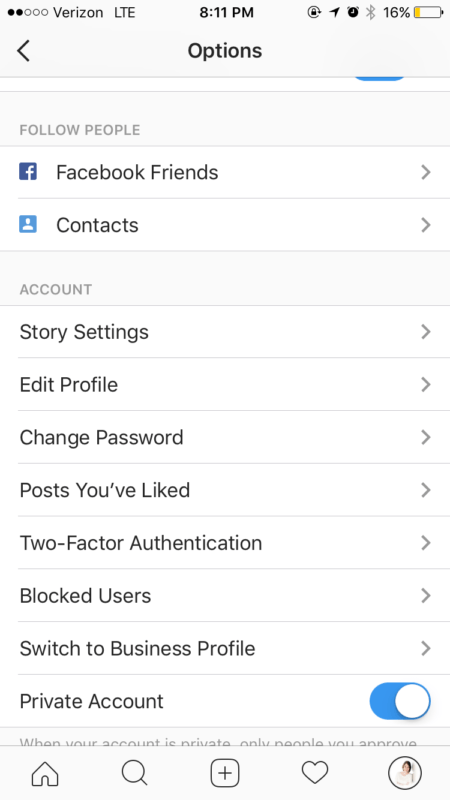Tap the Private Account label text
This screenshot has height=800, width=450.
tap(91, 702)
